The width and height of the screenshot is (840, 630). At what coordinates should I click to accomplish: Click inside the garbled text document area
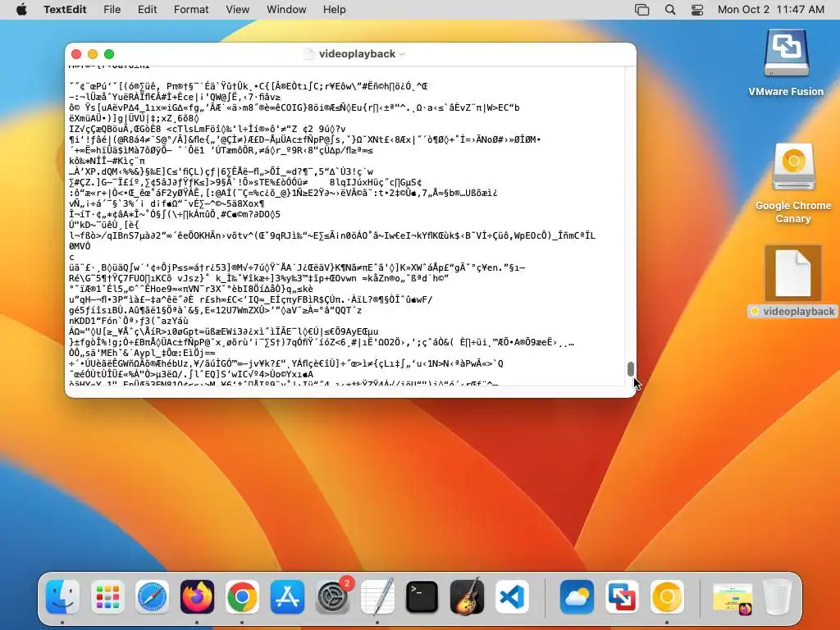(345, 225)
